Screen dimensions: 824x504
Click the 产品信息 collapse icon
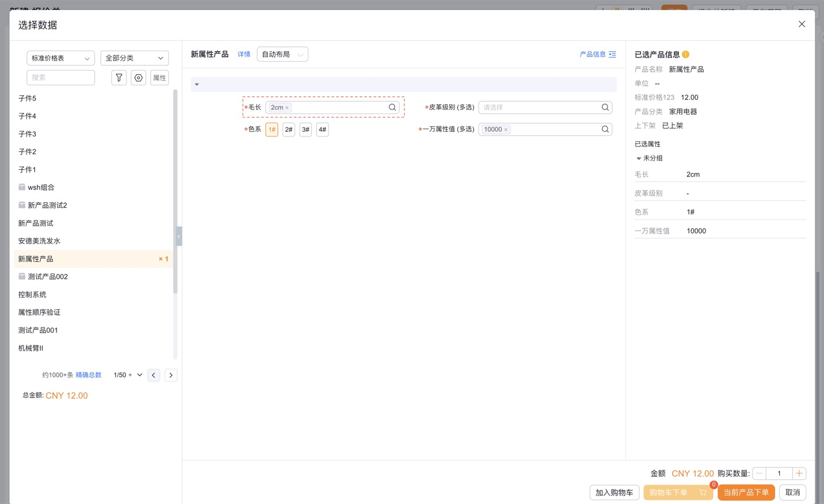[x=613, y=54]
